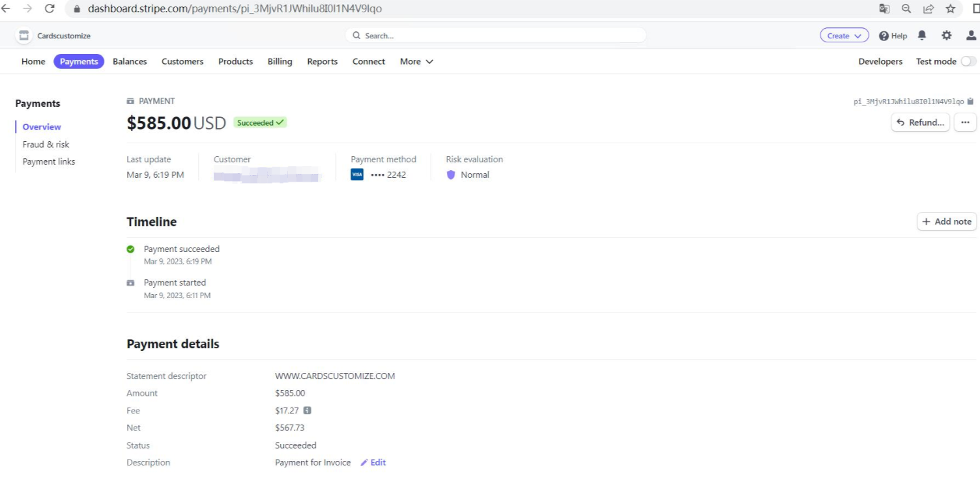
Task: Go to the Balances tab
Action: pos(130,61)
